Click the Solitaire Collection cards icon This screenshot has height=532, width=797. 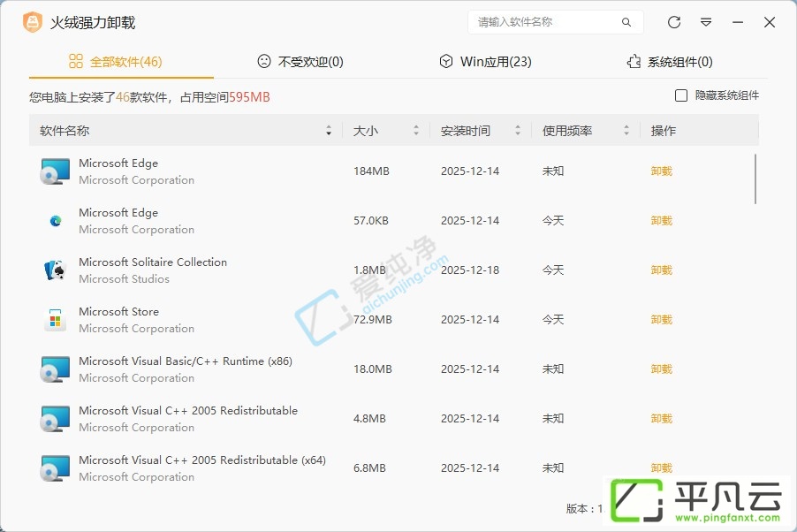pos(55,270)
